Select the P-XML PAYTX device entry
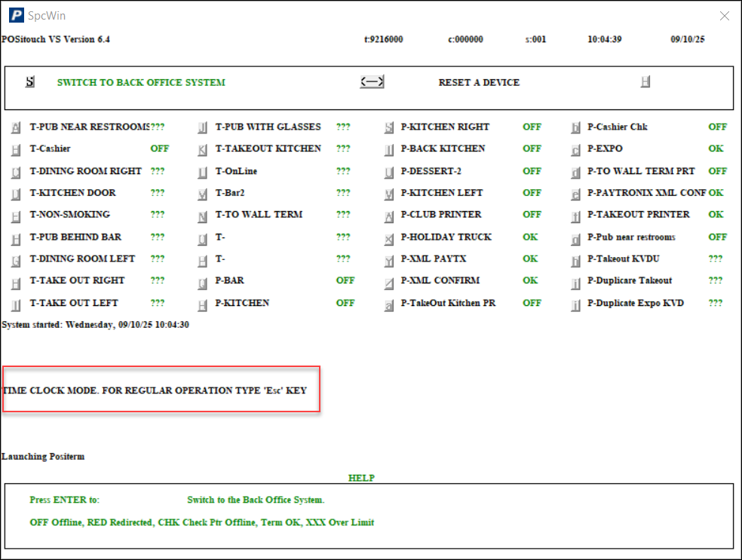Screen dimensions: 742x560 coord(433,259)
